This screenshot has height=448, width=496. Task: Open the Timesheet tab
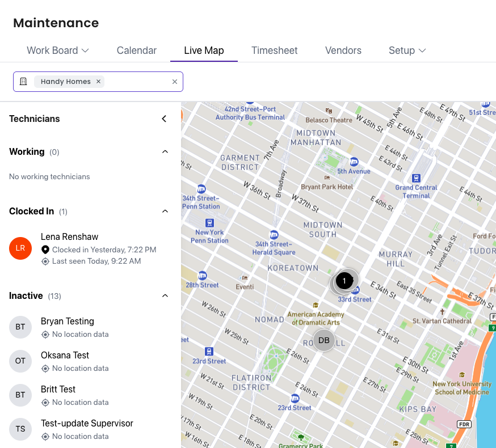point(274,50)
